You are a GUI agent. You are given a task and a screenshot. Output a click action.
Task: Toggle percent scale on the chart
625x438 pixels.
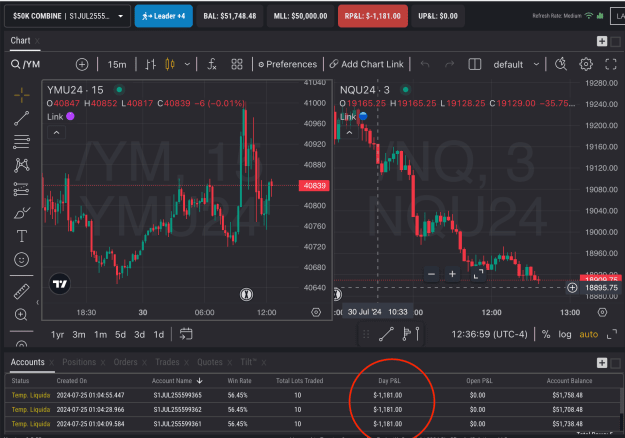pos(546,334)
